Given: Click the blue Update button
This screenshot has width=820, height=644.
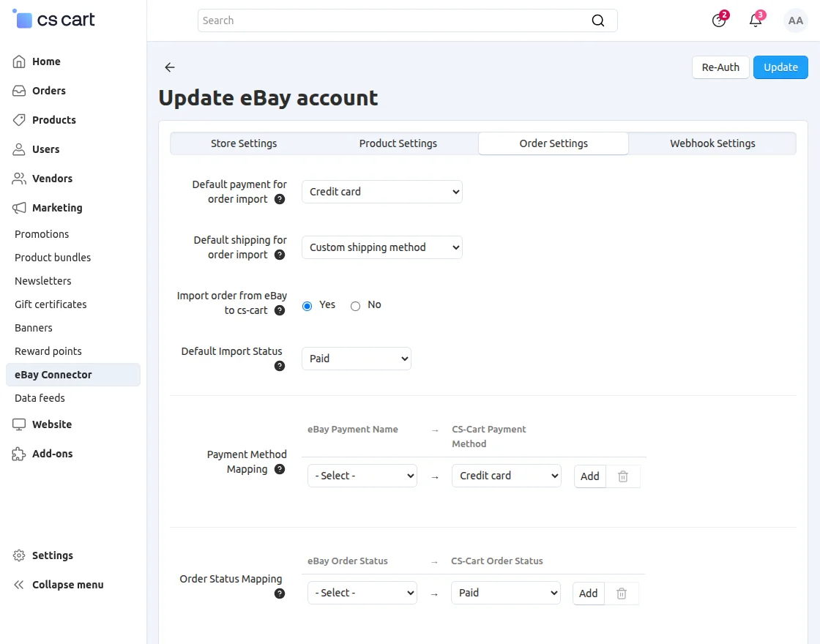Looking at the screenshot, I should (780, 67).
